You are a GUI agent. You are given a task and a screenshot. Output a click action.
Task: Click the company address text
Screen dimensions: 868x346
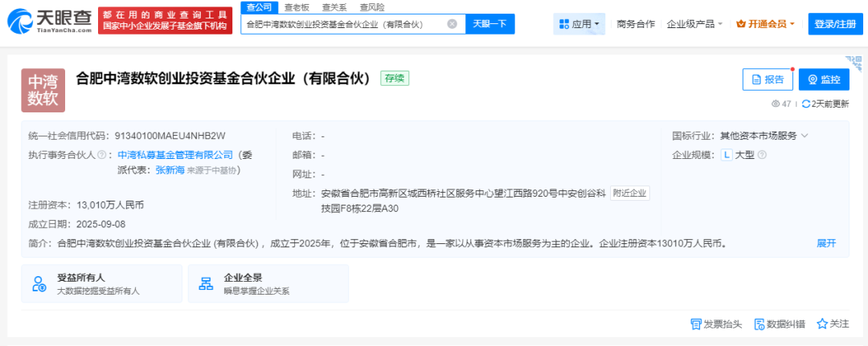[464, 201]
